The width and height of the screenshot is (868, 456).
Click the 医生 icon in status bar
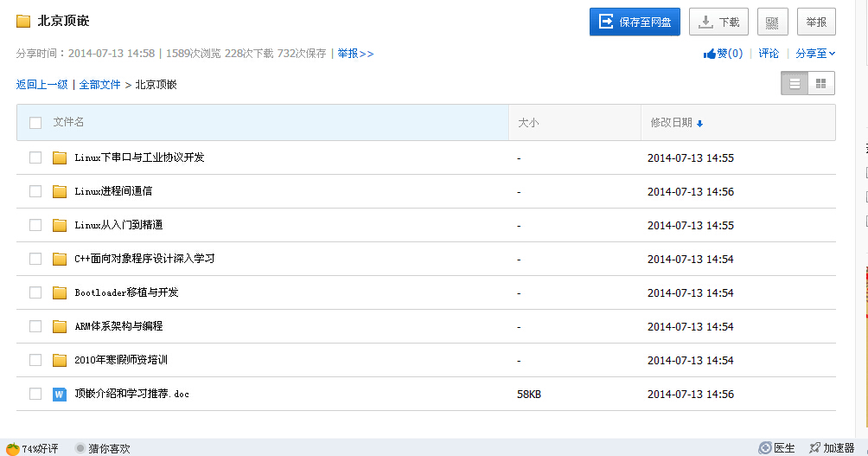coord(765,448)
